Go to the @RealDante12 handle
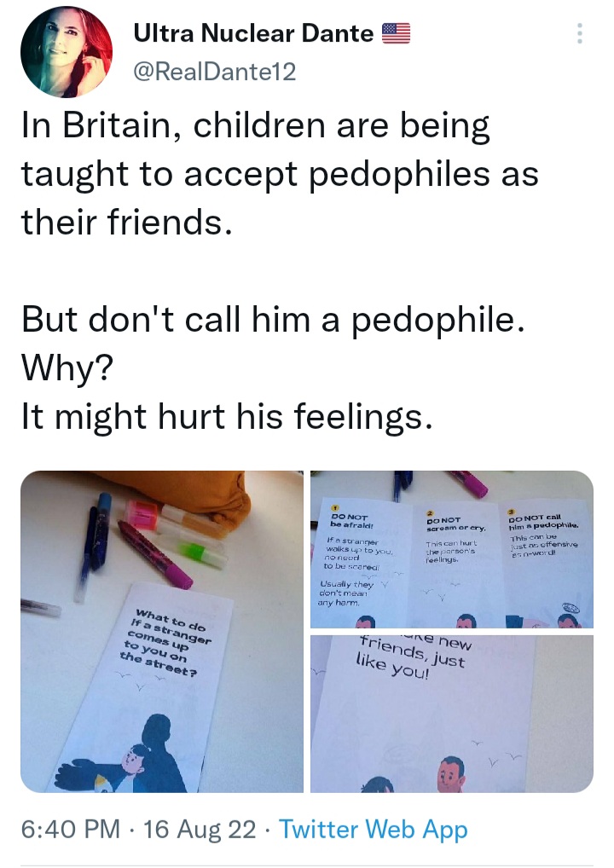The height and width of the screenshot is (868, 614). coord(215,72)
